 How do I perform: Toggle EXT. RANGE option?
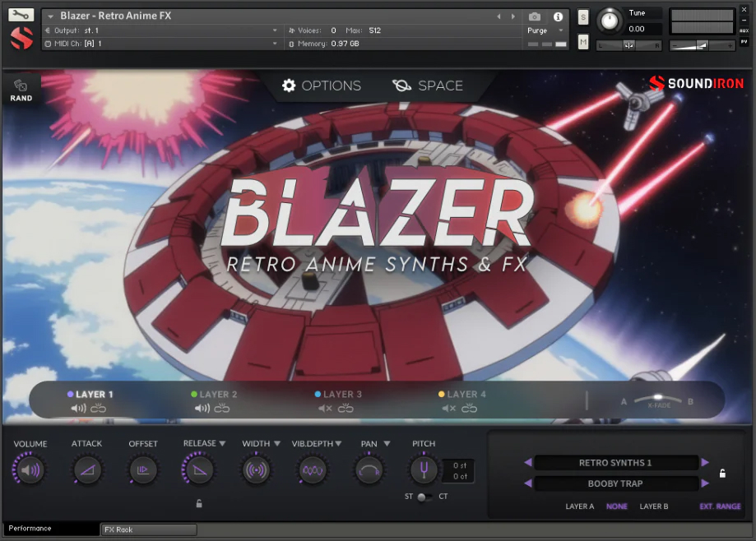[720, 506]
